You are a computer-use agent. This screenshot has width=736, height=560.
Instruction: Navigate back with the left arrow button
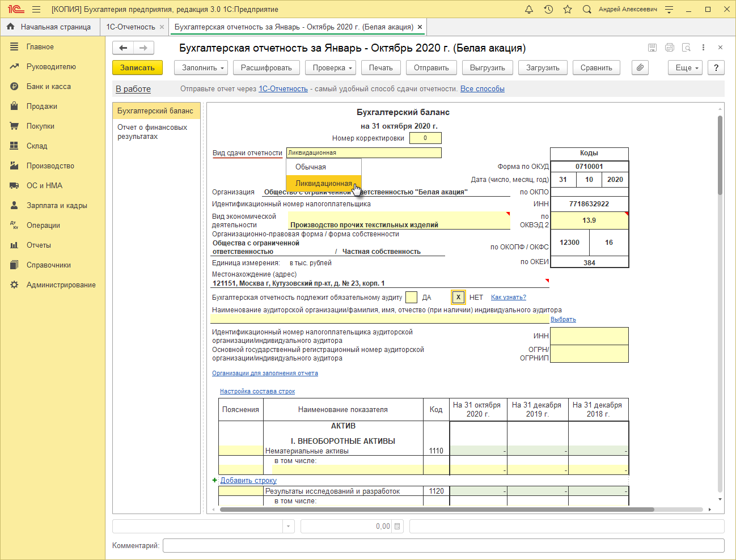[123, 48]
